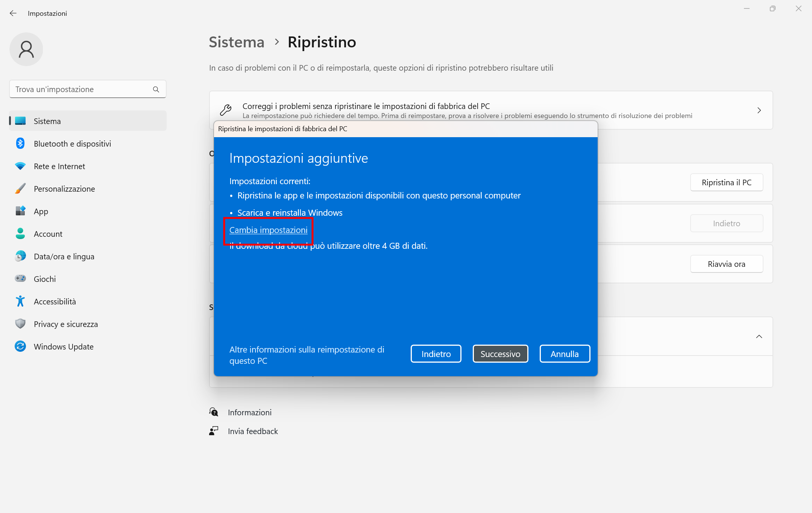
Task: Navigate to Sistema via the breadcrumb
Action: click(236, 42)
